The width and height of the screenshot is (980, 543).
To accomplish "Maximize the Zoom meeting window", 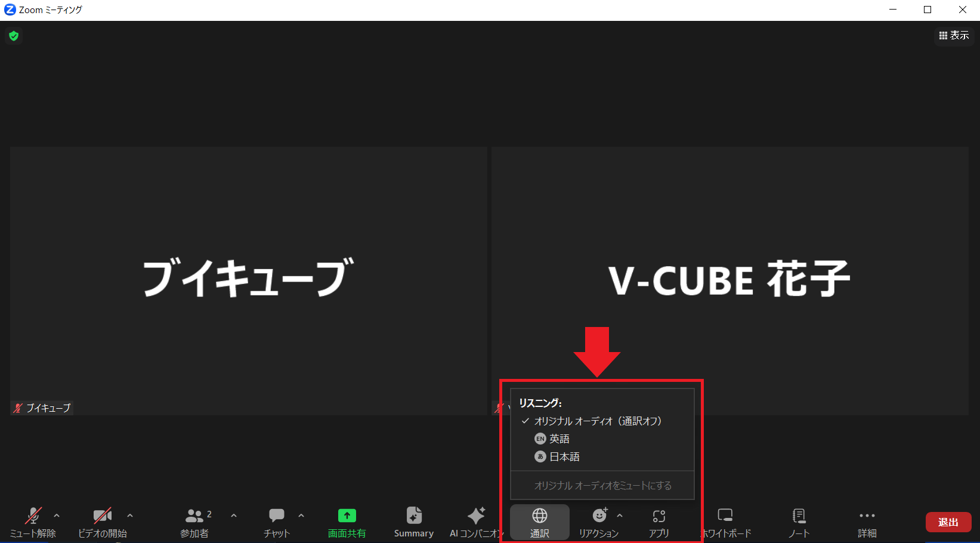I will [x=928, y=10].
